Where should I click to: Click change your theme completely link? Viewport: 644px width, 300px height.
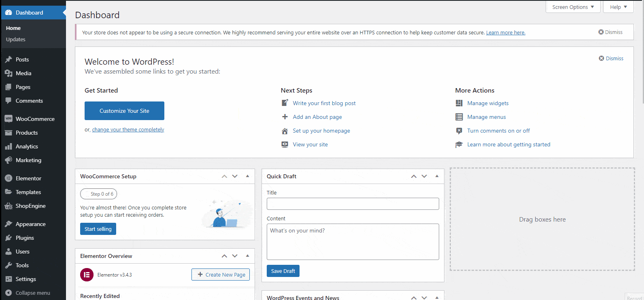pos(128,130)
